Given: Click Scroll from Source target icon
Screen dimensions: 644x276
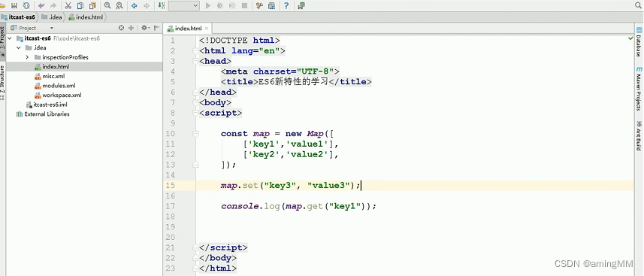Looking at the screenshot, I should point(121,28).
